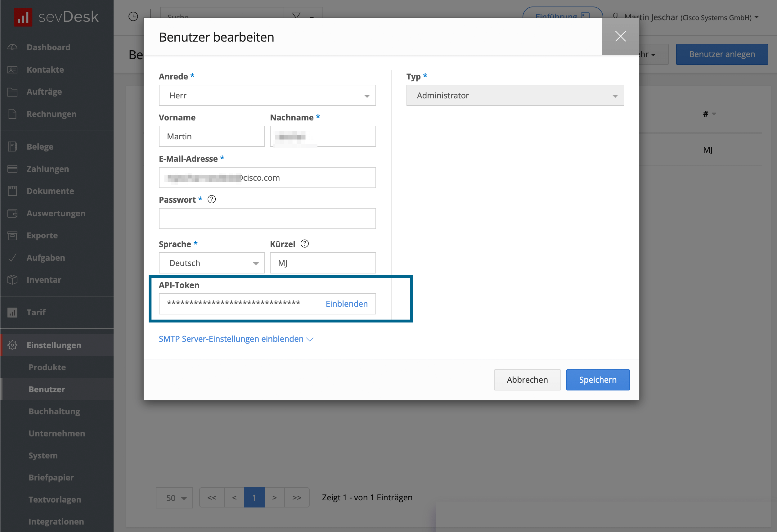Click the Inventar box icon
Image resolution: width=777 pixels, height=532 pixels.
[x=12, y=280]
